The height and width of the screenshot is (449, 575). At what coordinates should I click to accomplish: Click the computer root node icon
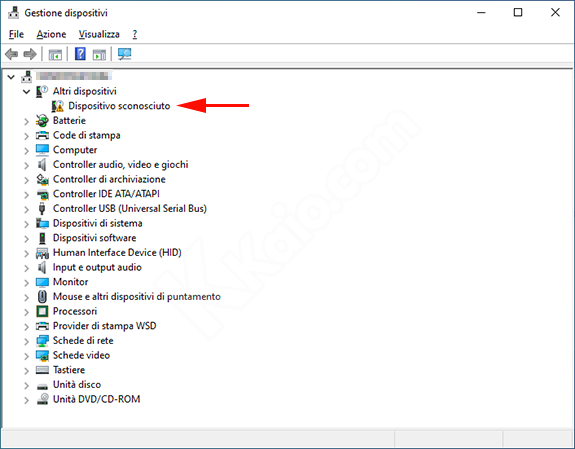click(x=26, y=76)
